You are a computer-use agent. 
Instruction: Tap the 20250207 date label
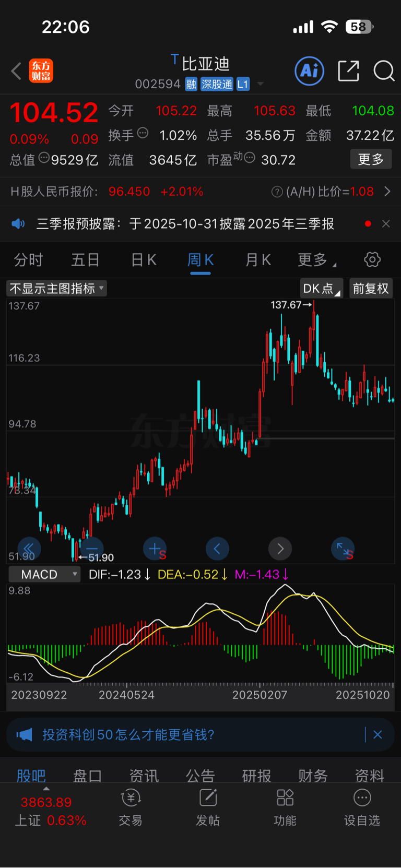260,695
